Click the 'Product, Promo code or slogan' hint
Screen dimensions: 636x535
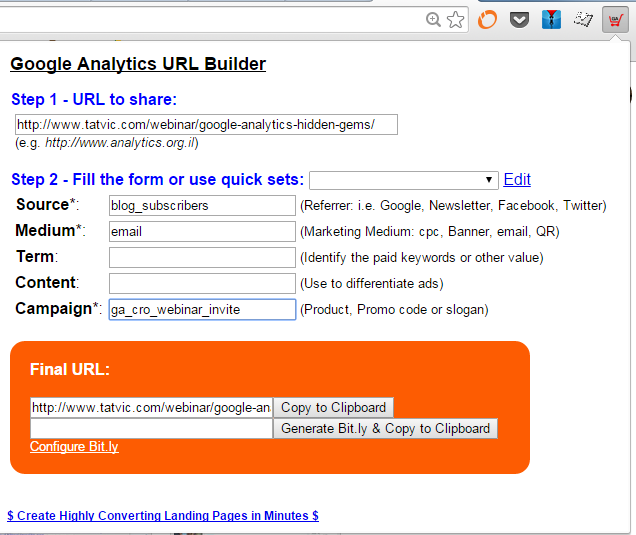pyautogui.click(x=394, y=309)
